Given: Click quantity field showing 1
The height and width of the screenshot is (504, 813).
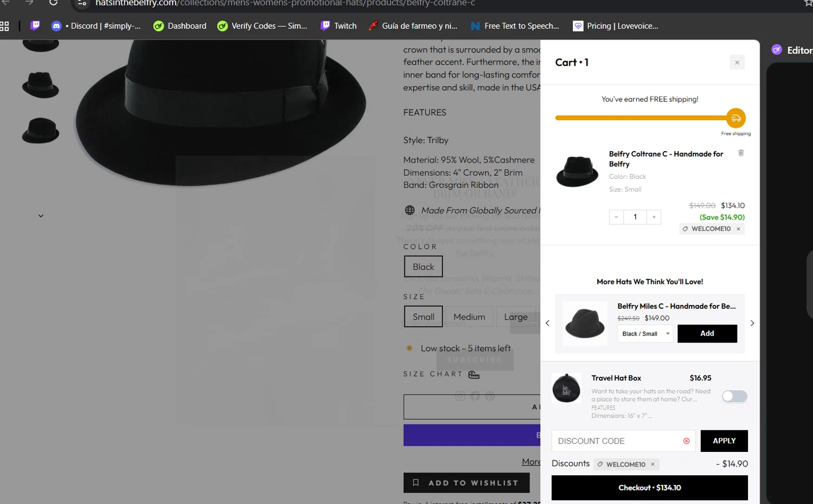Looking at the screenshot, I should click(x=635, y=217).
